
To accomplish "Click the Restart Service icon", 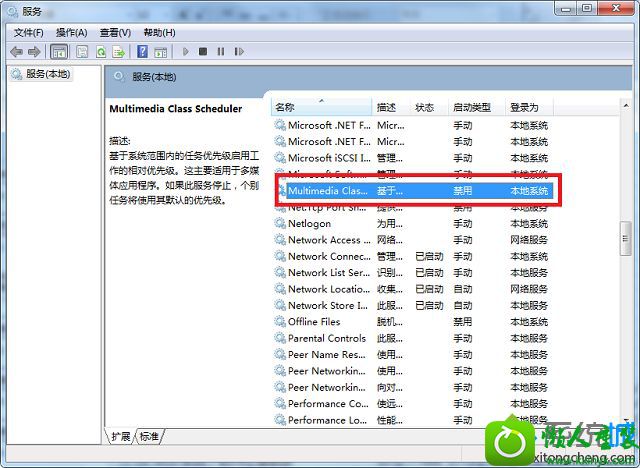I will (x=239, y=51).
